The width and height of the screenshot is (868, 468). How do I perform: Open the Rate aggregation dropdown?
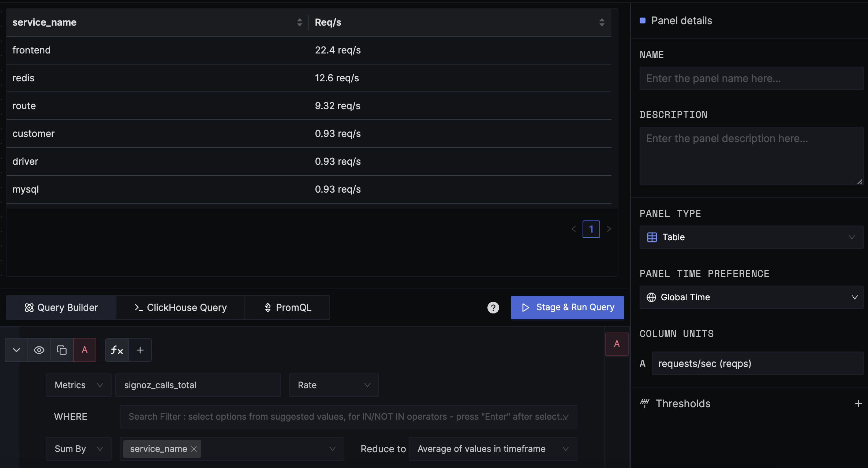pyautogui.click(x=333, y=385)
